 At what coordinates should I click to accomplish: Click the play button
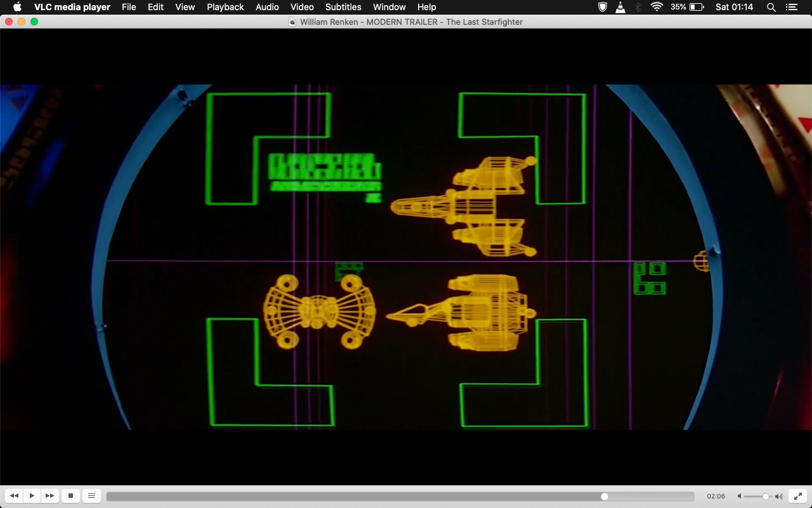pyautogui.click(x=32, y=496)
